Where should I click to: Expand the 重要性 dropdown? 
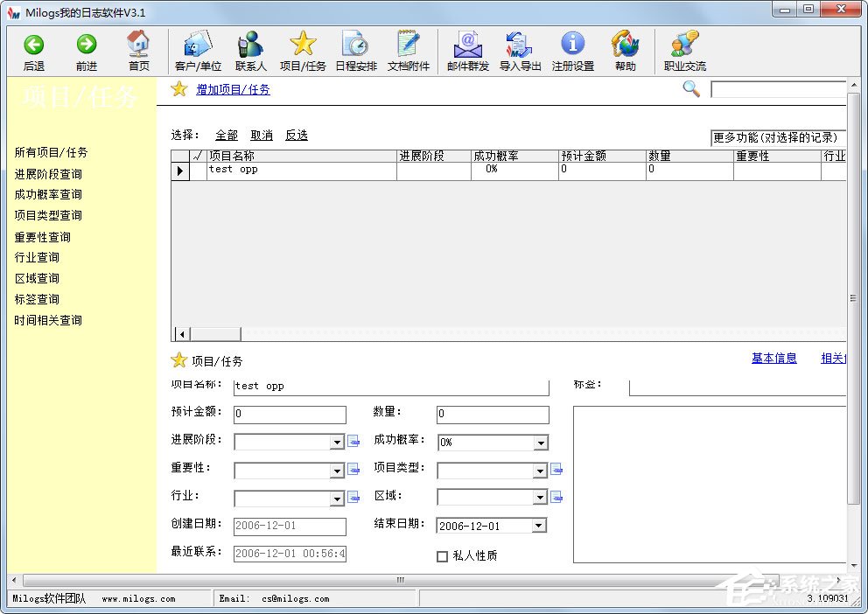pos(337,471)
